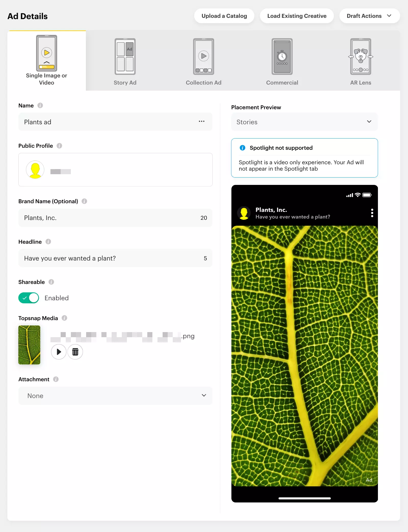408x532 pixels.
Task: Click the profile avatar in the ad preview
Action: coord(244,213)
